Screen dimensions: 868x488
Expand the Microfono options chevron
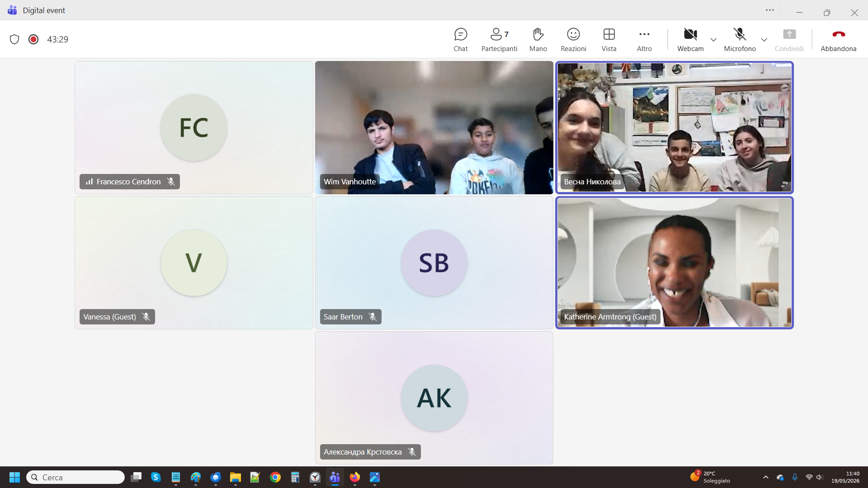pos(764,40)
